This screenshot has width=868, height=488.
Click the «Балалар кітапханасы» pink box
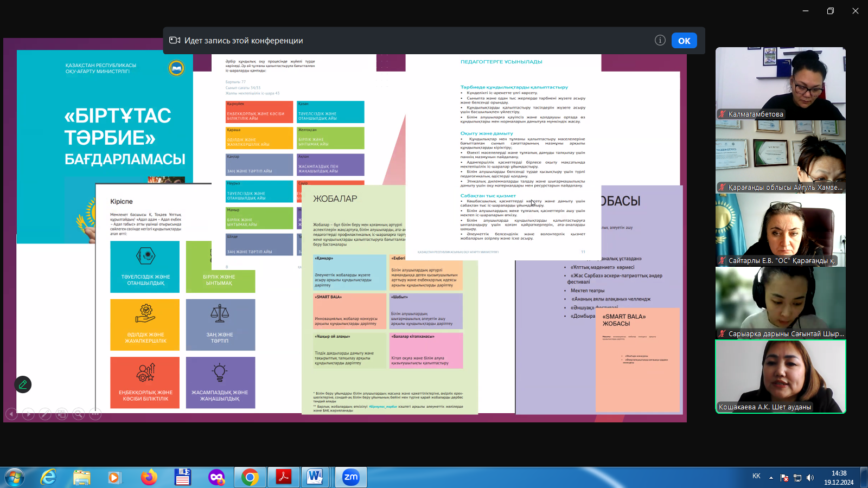coord(426,351)
